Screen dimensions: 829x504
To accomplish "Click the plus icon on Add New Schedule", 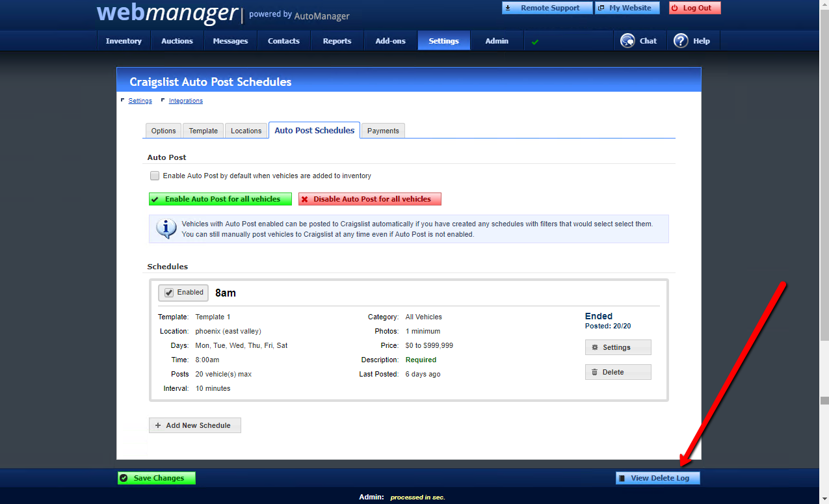I will click(x=158, y=425).
